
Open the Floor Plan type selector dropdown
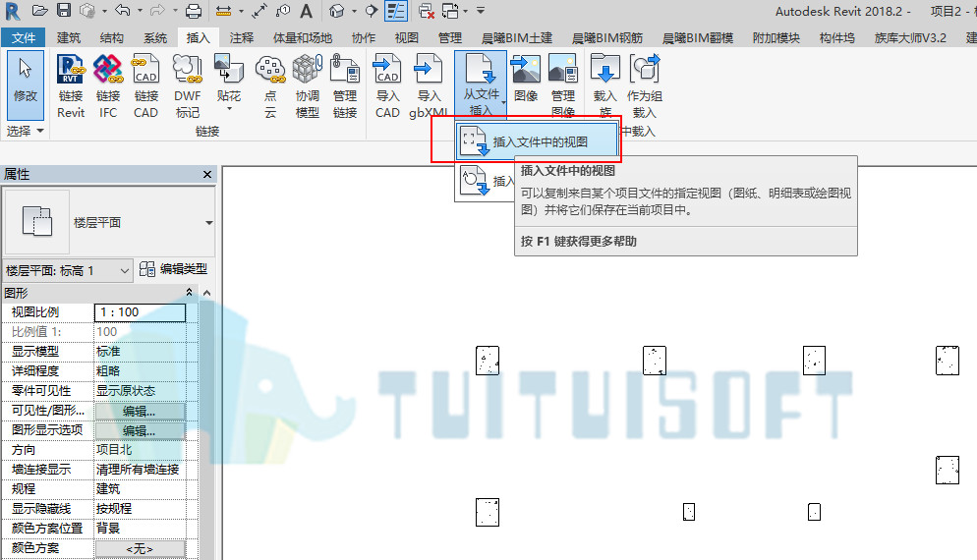coord(208,222)
